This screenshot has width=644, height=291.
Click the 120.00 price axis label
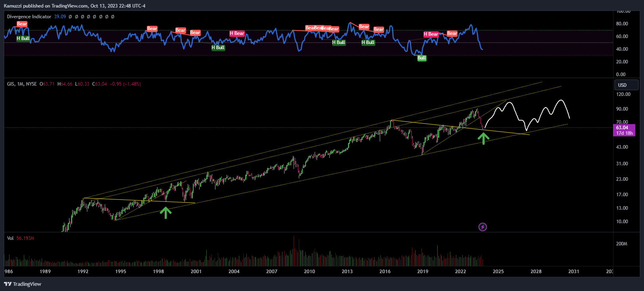[x=623, y=94]
